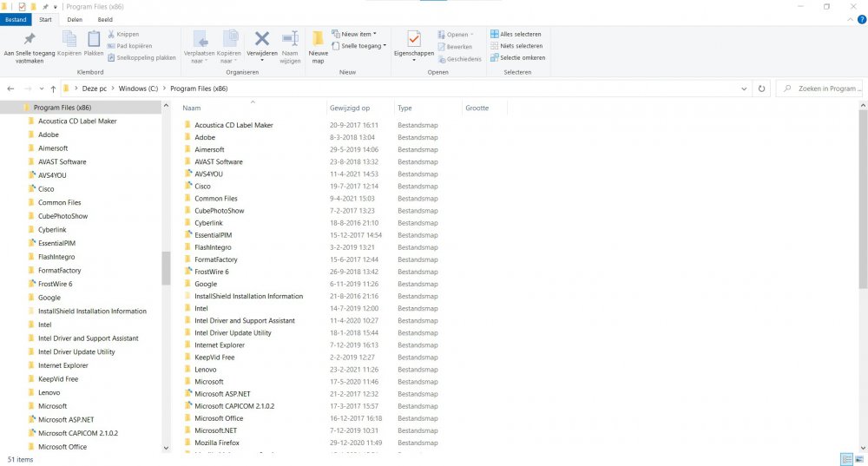Click the Verwijderen delete icon
868x466 pixels.
[262, 40]
